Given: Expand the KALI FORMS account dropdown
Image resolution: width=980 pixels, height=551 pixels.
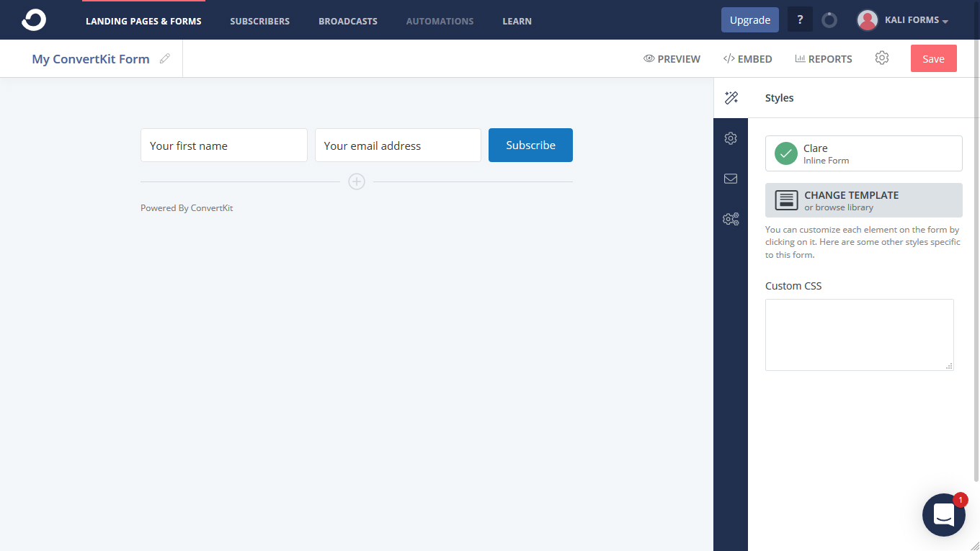Looking at the screenshot, I should pyautogui.click(x=916, y=20).
